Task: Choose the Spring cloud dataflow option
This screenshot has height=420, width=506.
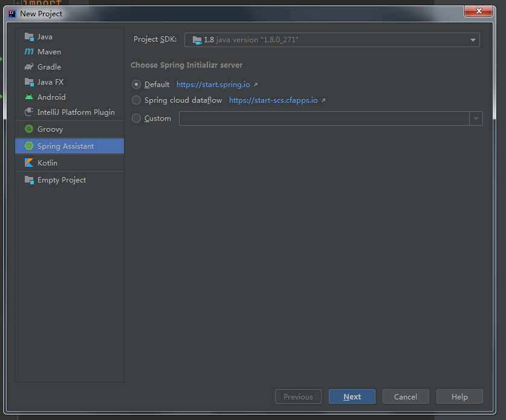Action: 136,100
